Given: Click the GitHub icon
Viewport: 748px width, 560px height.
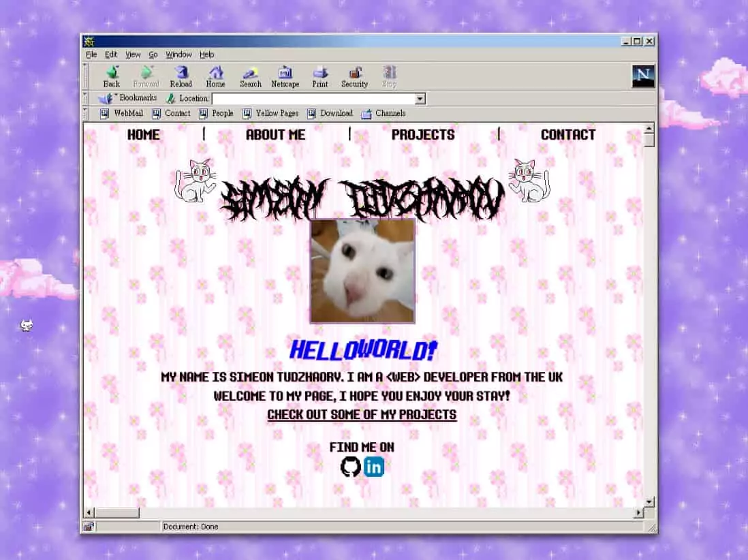Looking at the screenshot, I should (350, 467).
